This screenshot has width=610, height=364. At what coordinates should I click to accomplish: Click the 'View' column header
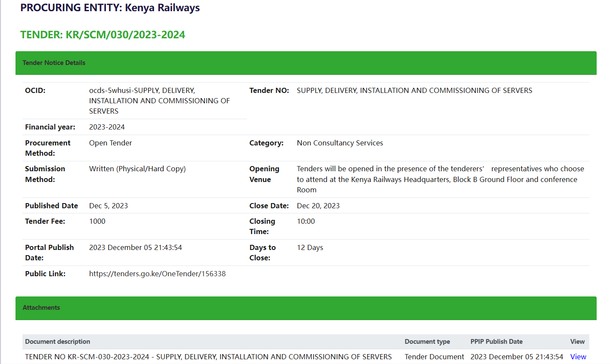pos(577,342)
